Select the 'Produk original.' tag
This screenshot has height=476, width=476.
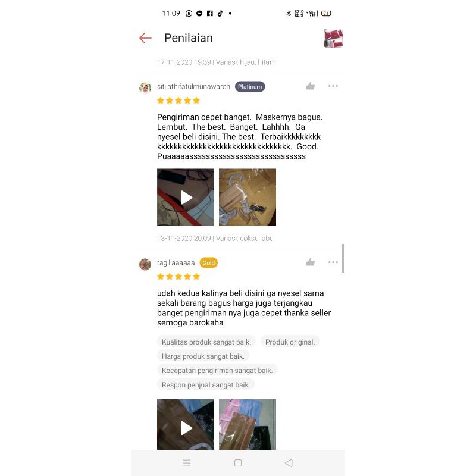[290, 342]
